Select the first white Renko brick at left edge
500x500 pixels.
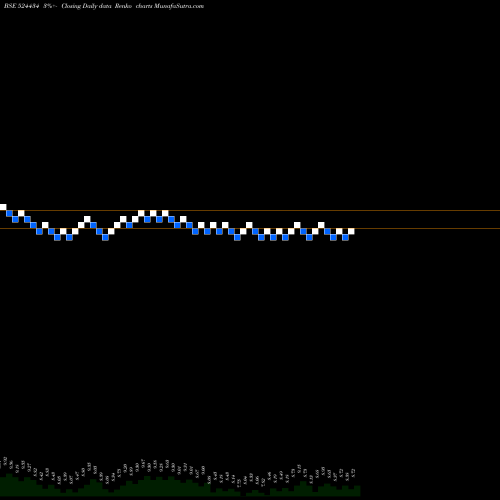pos(3,207)
